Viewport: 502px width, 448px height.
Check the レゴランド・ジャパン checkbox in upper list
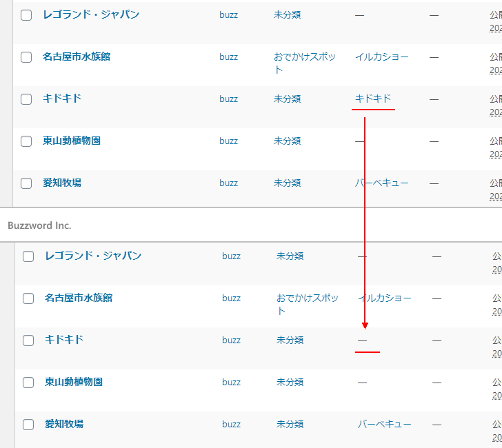(x=26, y=15)
